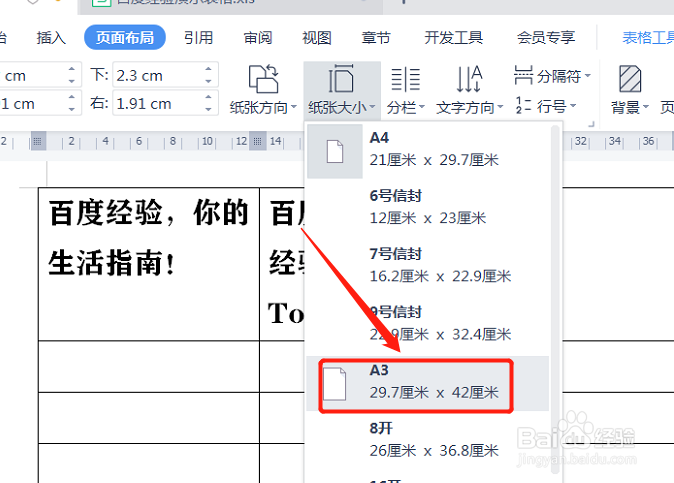Expand the 分栏 dropdown arrow

click(422, 107)
